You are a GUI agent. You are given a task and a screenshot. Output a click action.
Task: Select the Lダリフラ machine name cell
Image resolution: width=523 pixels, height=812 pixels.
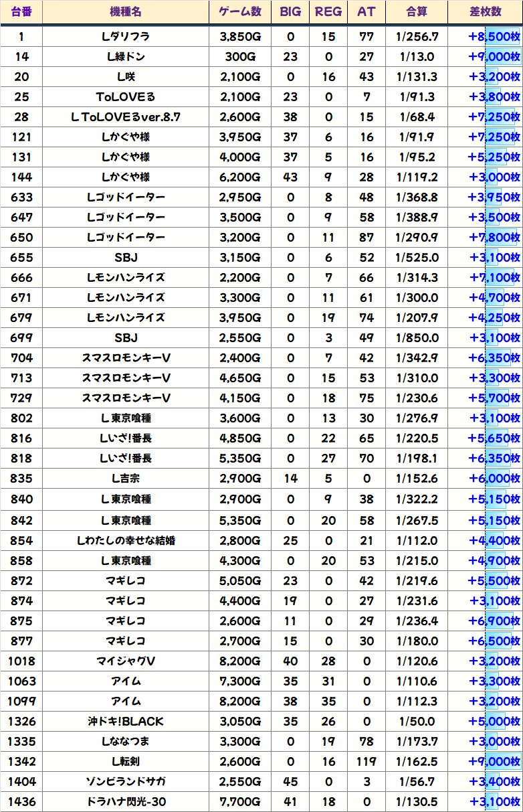click(x=126, y=37)
